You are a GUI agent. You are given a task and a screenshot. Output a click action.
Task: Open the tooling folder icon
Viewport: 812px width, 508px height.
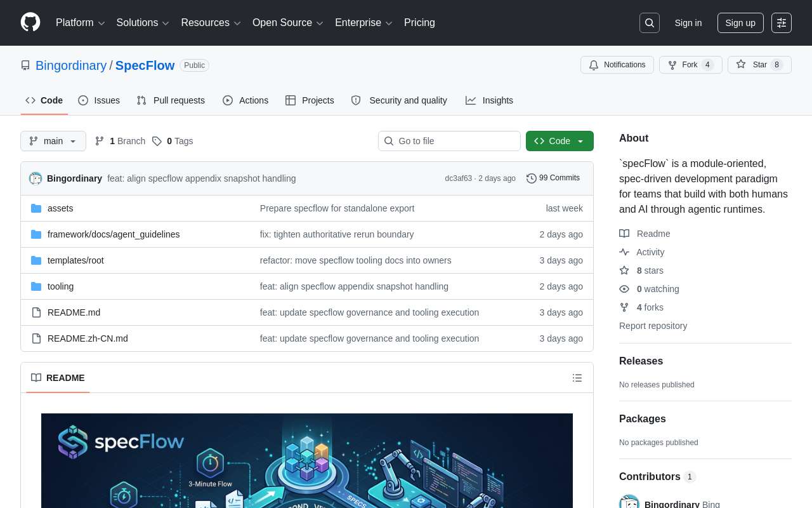tap(36, 286)
